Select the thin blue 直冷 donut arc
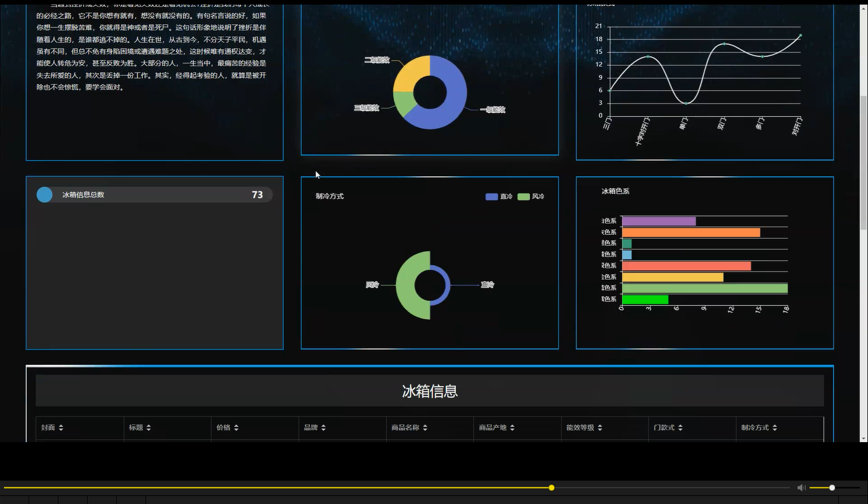 click(x=448, y=285)
